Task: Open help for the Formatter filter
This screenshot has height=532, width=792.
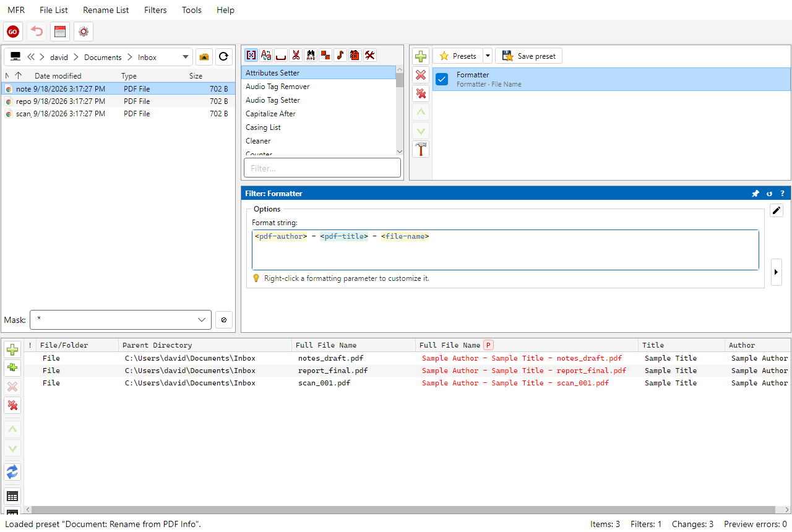Action: tap(782, 194)
